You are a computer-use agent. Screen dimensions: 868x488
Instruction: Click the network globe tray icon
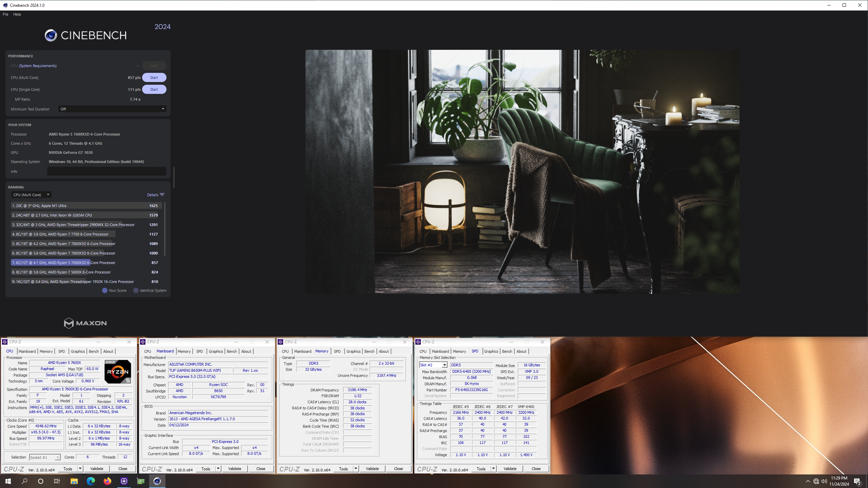pos(816,481)
